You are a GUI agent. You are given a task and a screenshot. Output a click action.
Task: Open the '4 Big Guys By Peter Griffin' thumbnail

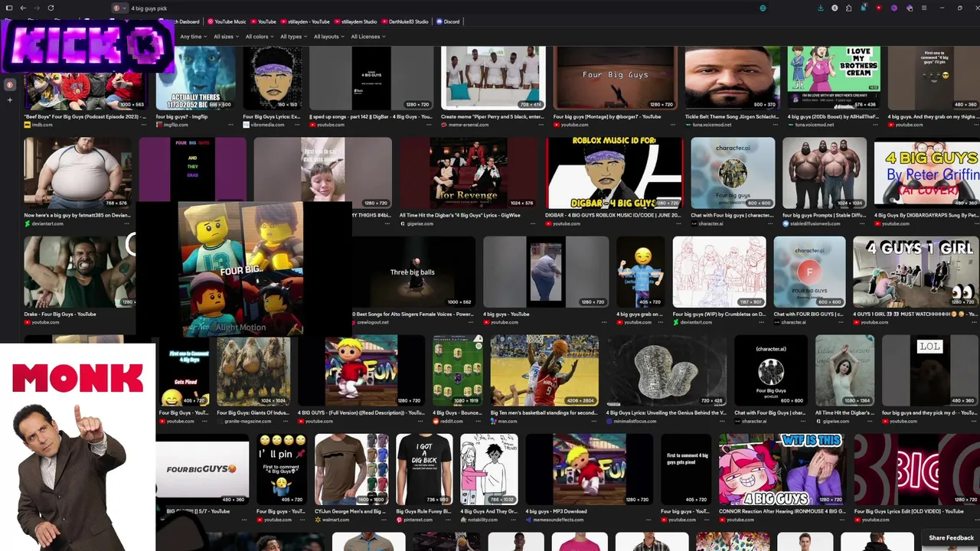pyautogui.click(x=926, y=173)
